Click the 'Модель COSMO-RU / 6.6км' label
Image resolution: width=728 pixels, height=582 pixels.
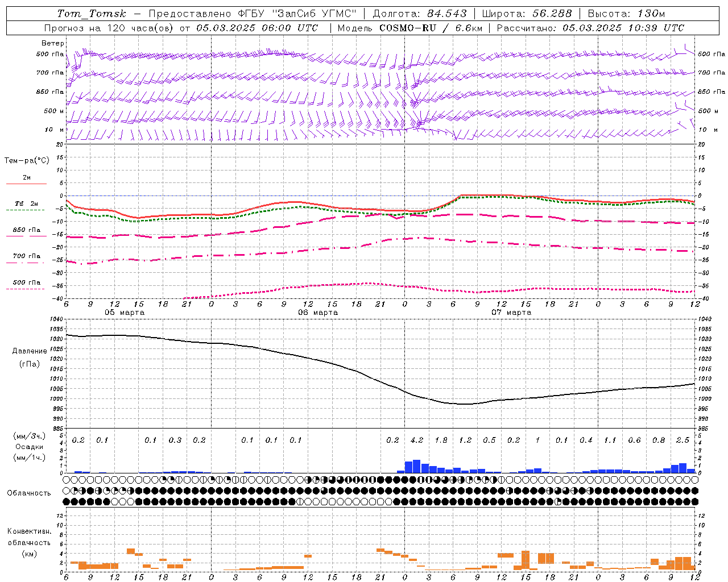coord(409,28)
